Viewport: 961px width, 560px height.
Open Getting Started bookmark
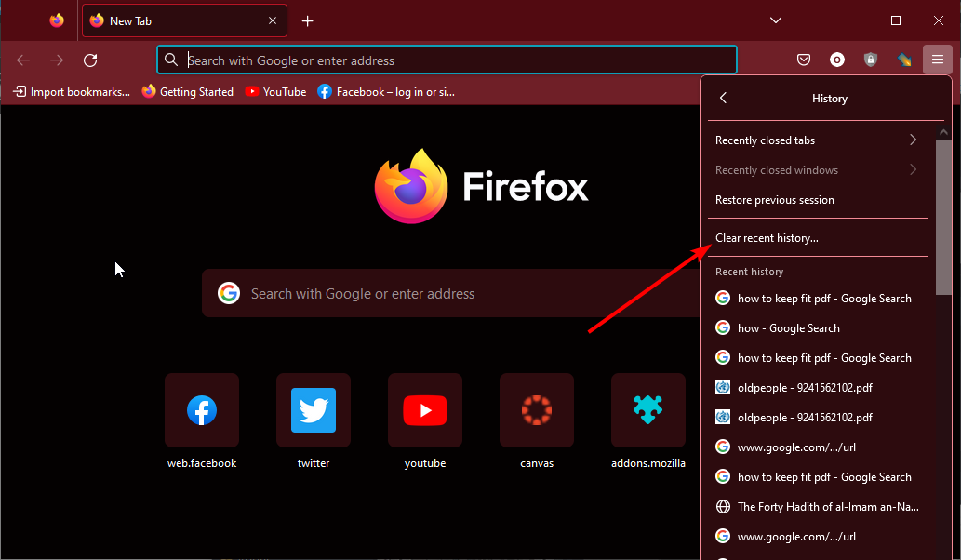point(188,92)
